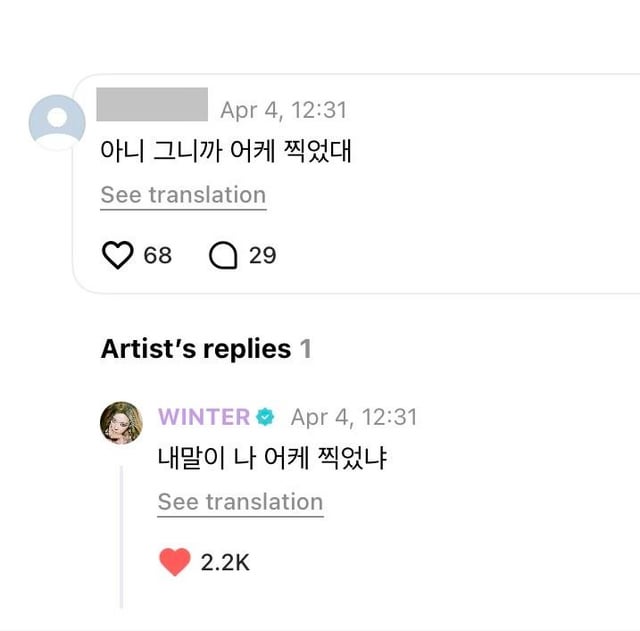Select WINTER's reply text 내말이 나 어케 찍었냐

(272, 458)
